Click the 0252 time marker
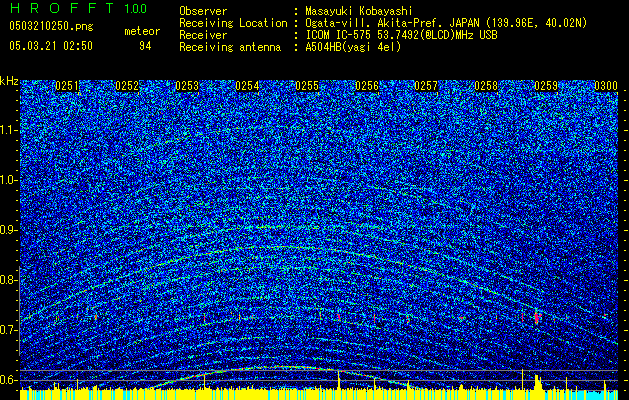 127,86
